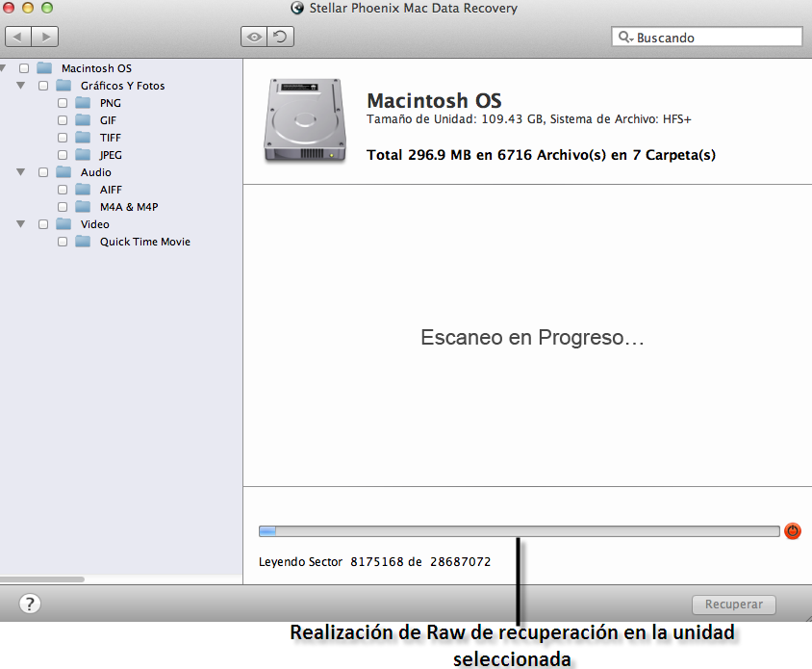Click the M4A & M4P folder icon

83,207
